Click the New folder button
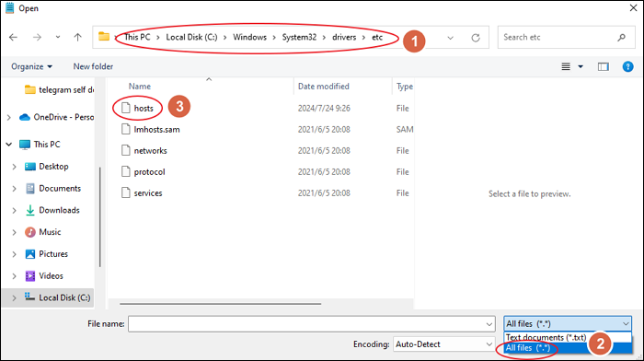Screen dimensions: 644x361 (93, 66)
